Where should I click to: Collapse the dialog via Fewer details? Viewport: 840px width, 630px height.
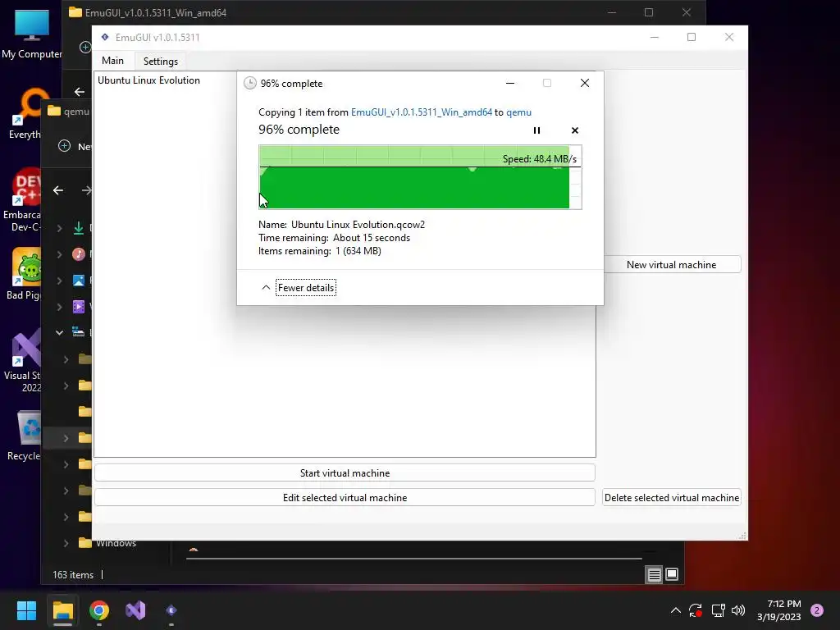305,288
